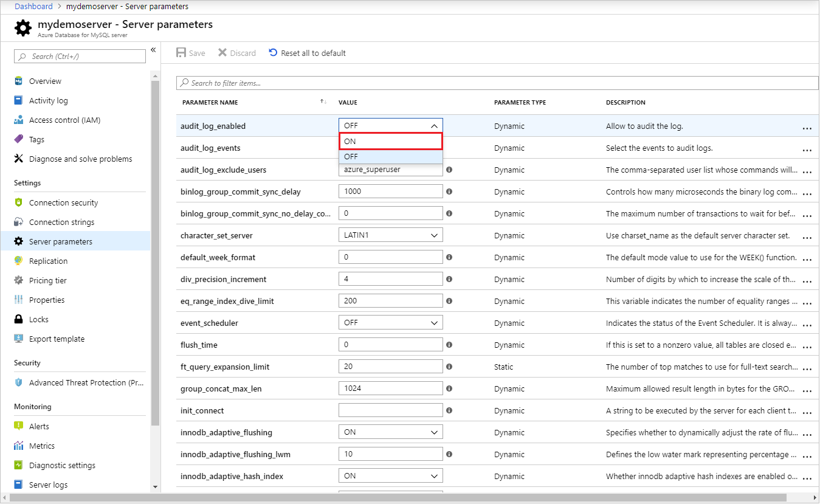Click the Connection security shield icon

[18, 202]
